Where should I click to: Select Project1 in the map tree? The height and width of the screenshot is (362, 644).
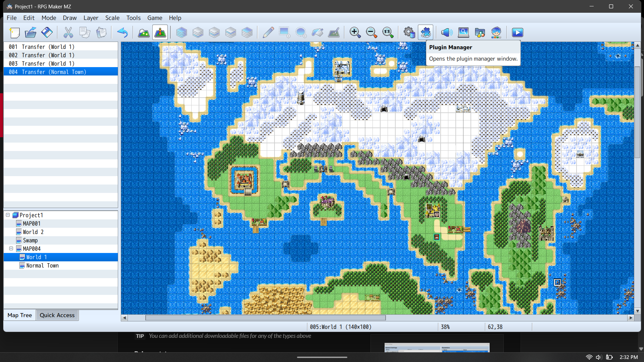(x=31, y=215)
